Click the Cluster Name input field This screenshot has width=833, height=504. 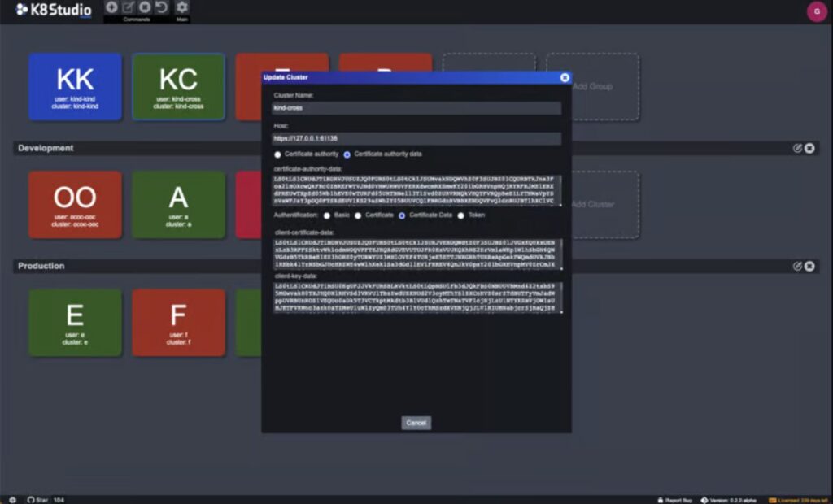pyautogui.click(x=416, y=108)
